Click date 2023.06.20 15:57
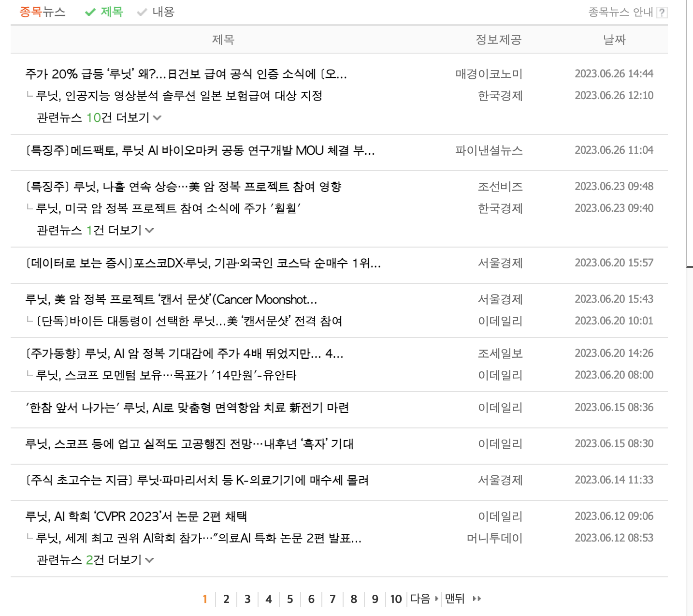The image size is (693, 616). point(614,263)
